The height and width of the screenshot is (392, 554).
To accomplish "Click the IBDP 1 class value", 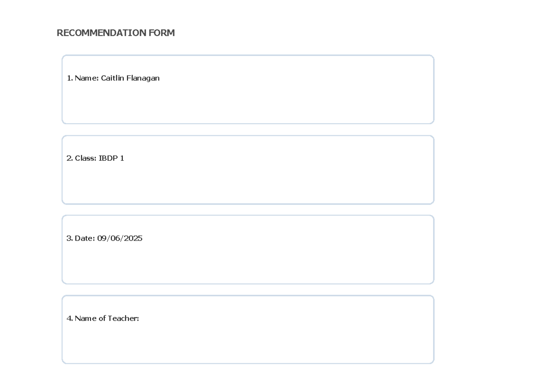I will (x=111, y=158).
